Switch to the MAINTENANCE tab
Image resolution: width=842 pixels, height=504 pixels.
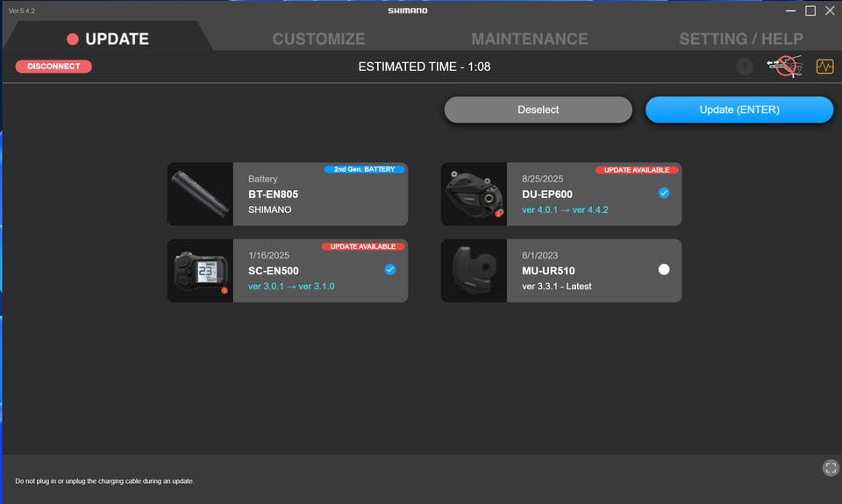(x=530, y=39)
